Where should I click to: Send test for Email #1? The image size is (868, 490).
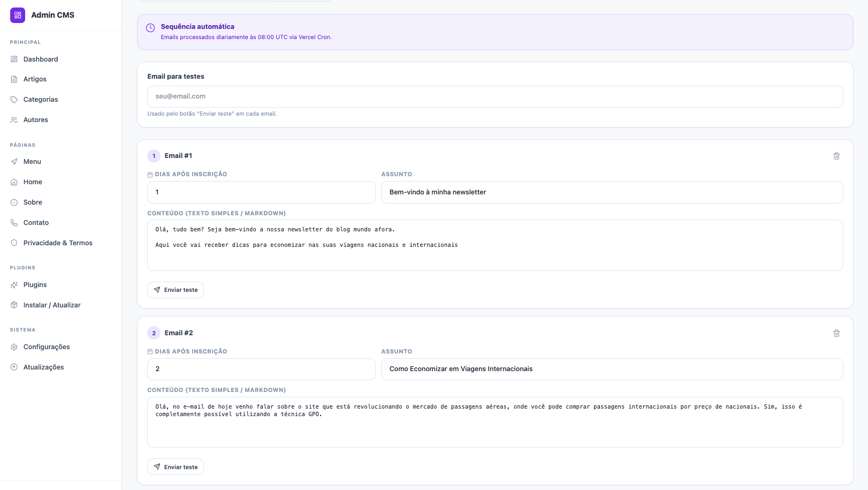tap(176, 290)
